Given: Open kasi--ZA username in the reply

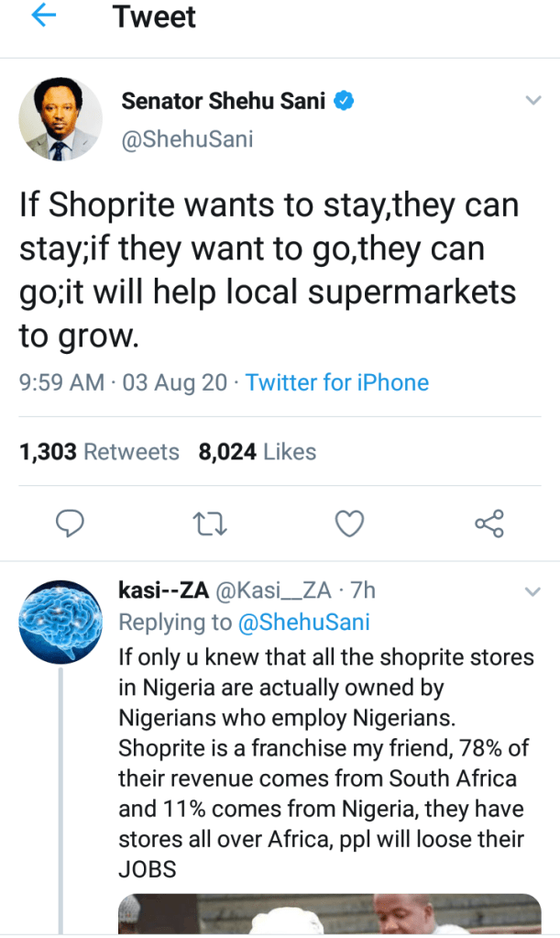Looking at the screenshot, I should click(163, 590).
